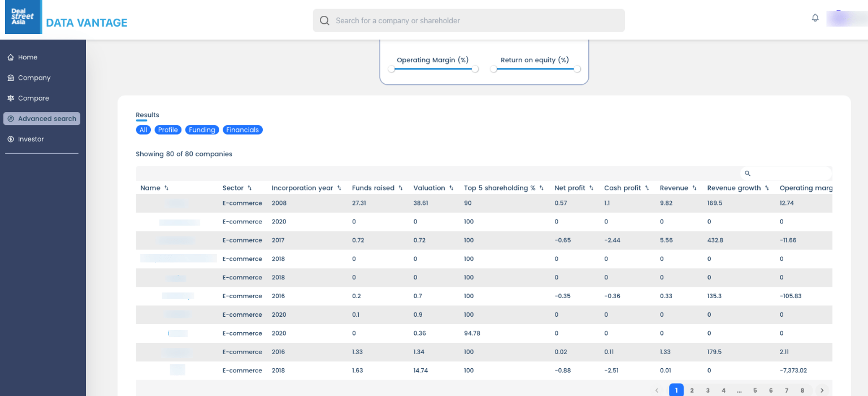Click the Compare icon in the left sidebar
Image resolution: width=868 pixels, height=396 pixels.
(x=10, y=98)
